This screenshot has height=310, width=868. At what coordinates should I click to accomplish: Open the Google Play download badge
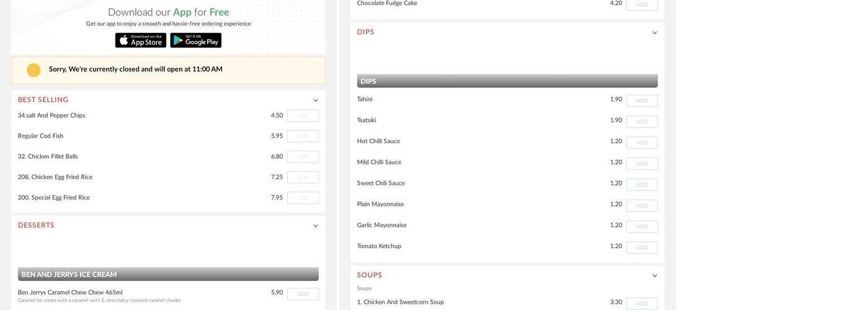click(x=195, y=40)
